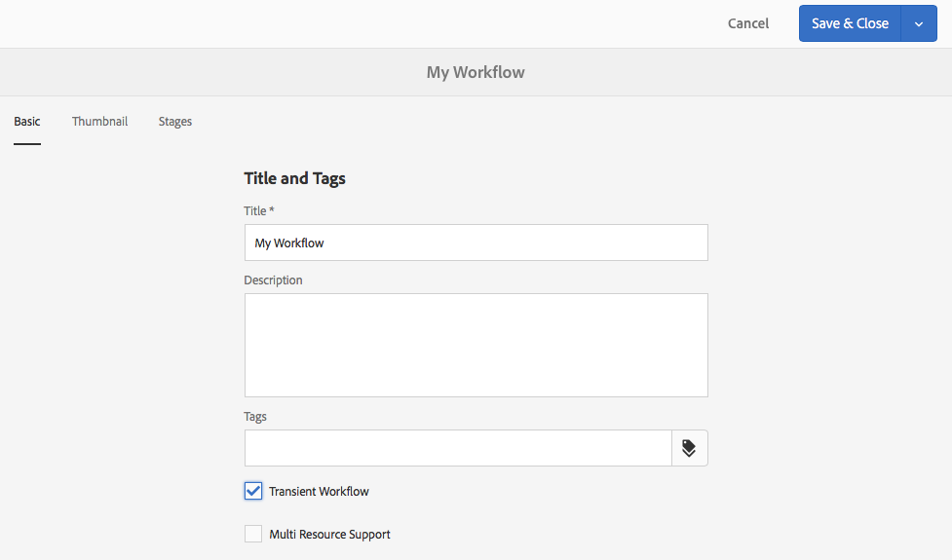Image resolution: width=952 pixels, height=560 pixels.
Task: Click the required asterisk beside Title
Action: click(x=272, y=210)
